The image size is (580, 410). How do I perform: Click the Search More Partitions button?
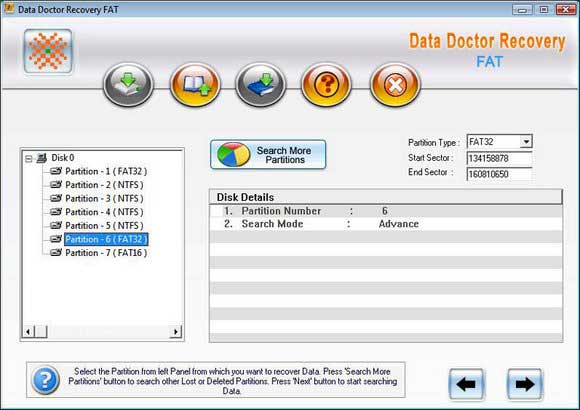268,155
